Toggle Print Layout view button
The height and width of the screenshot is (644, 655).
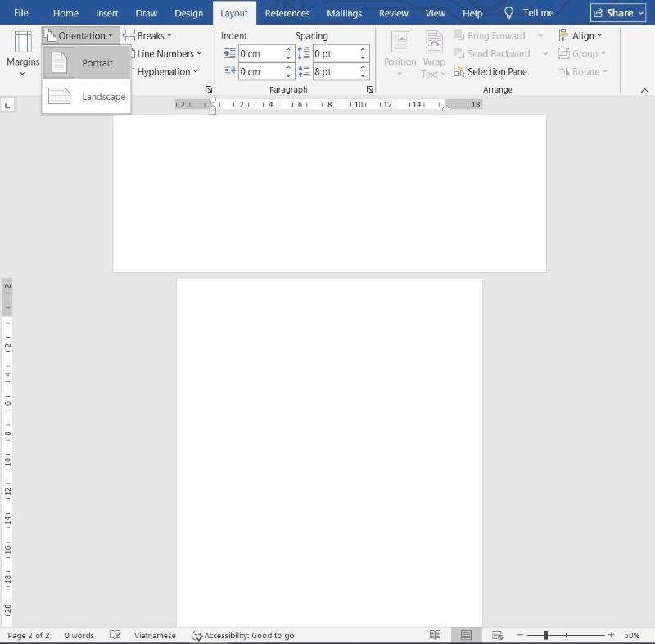466,635
